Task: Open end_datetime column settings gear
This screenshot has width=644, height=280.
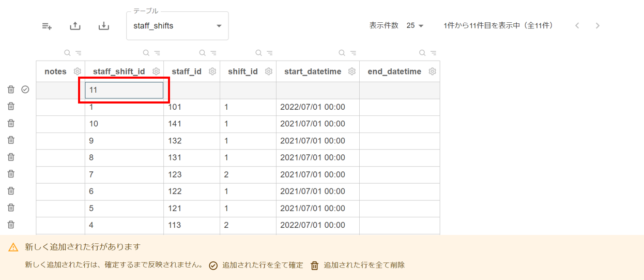Action: point(433,71)
